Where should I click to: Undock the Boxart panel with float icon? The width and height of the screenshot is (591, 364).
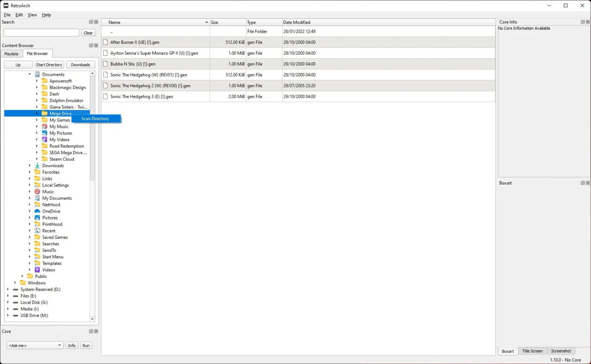[583, 183]
